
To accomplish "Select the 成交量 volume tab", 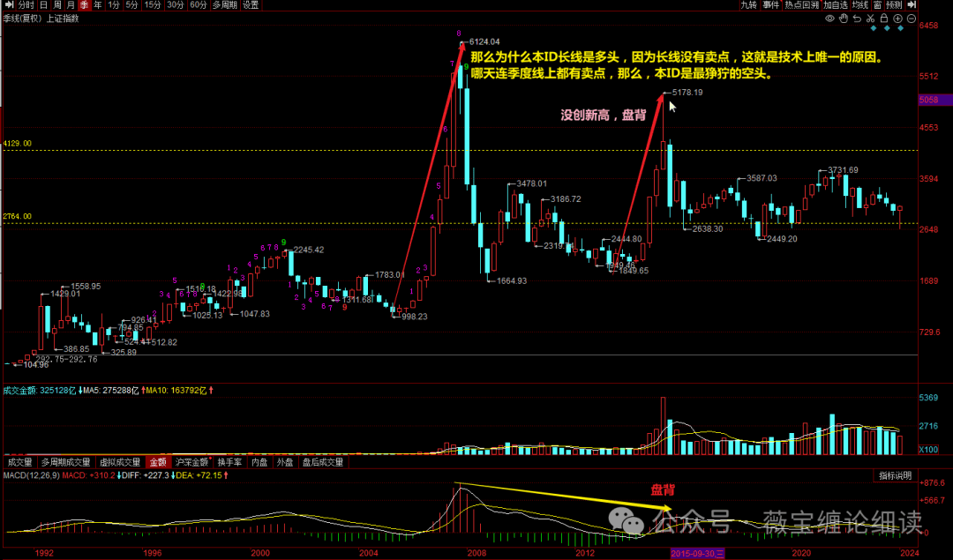I will (x=20, y=462).
